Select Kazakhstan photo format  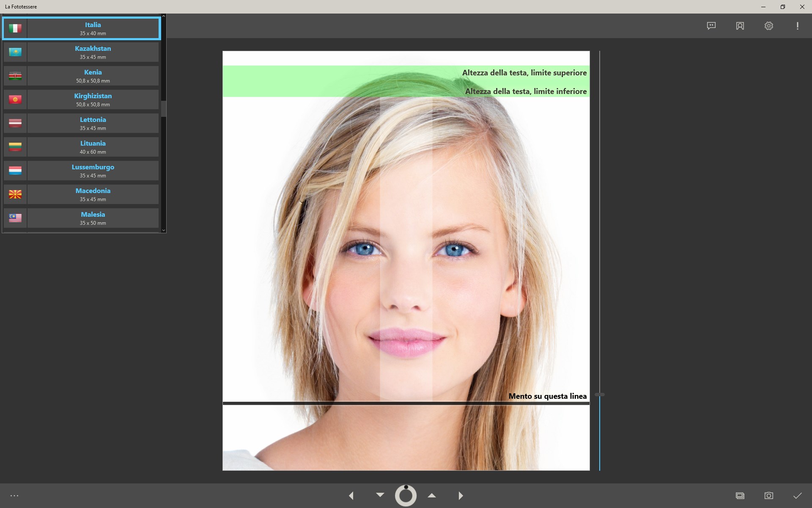[93, 52]
